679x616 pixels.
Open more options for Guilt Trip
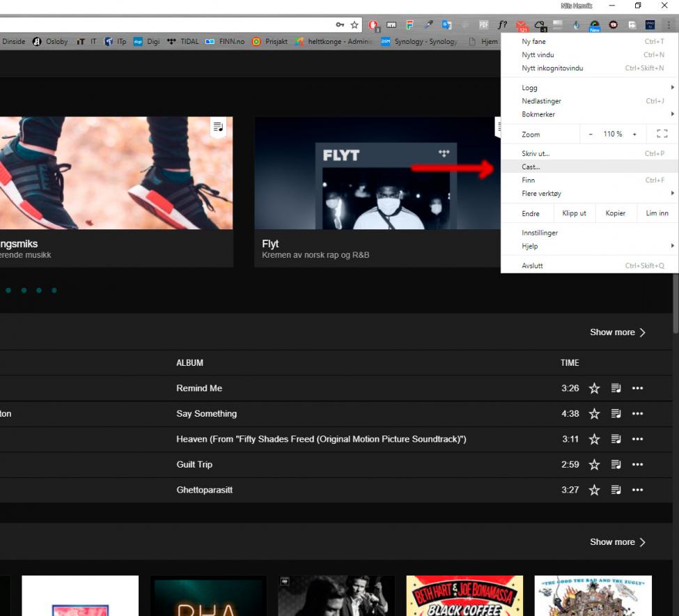(637, 464)
